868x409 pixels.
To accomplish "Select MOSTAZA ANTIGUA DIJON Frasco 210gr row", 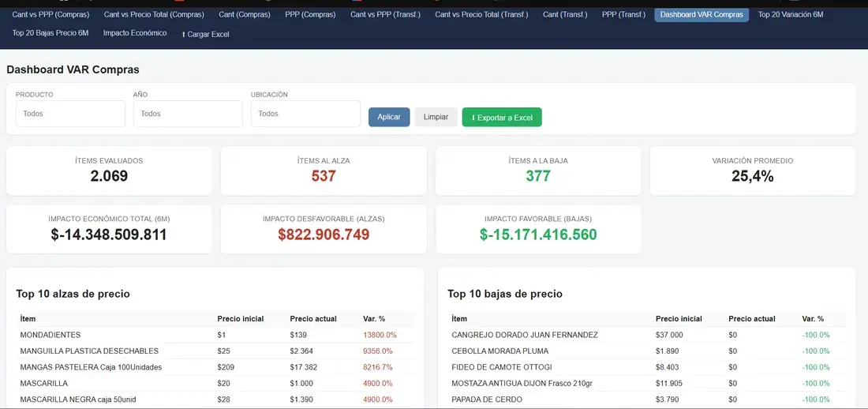I will pos(646,383).
